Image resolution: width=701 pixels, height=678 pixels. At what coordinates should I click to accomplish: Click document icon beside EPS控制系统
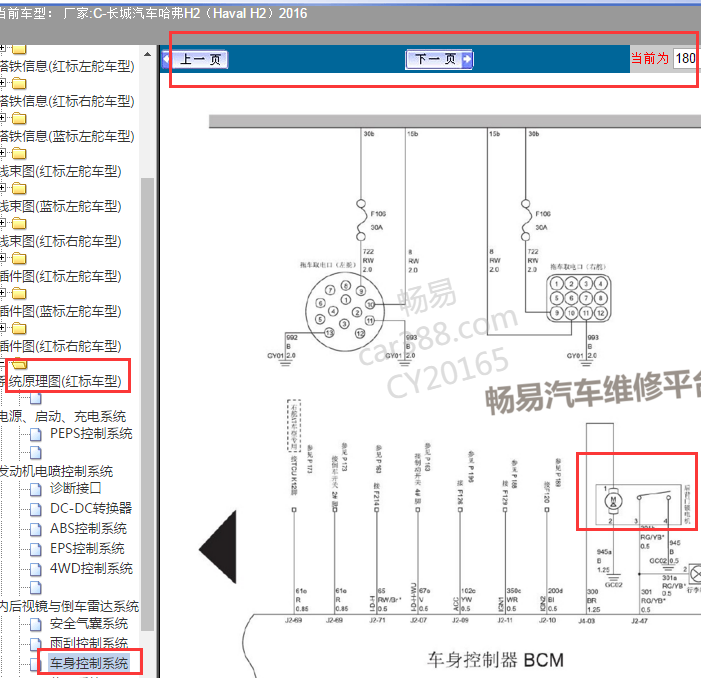pyautogui.click(x=36, y=549)
